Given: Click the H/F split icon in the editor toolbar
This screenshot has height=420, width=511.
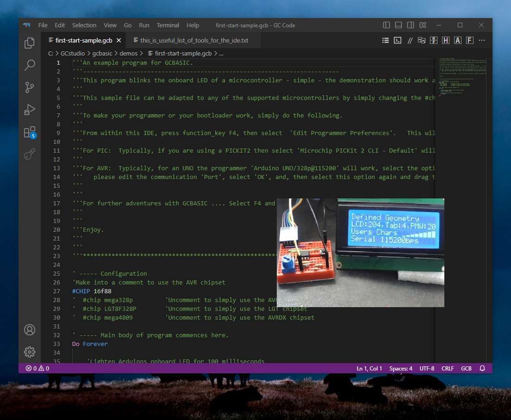Looking at the screenshot, I should point(433,40).
